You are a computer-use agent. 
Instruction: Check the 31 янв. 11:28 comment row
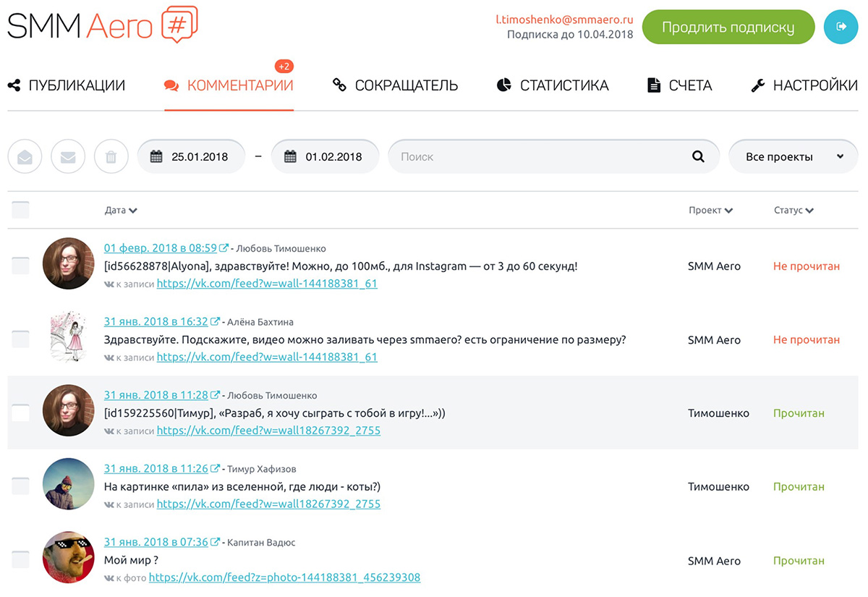[x=20, y=413]
